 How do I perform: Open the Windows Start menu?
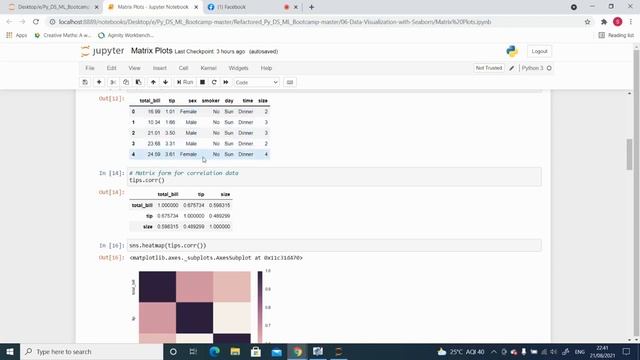(10, 351)
